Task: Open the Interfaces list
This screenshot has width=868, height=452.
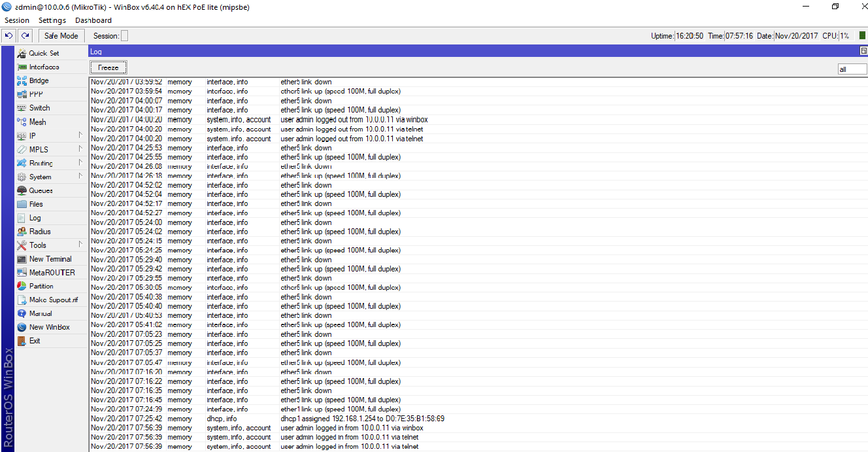Action: click(44, 67)
